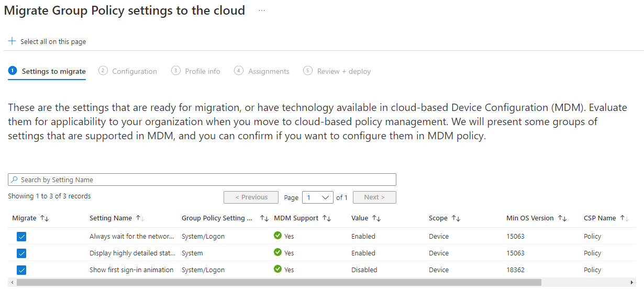Click 'System' in Display highly detailed row
The height and width of the screenshot is (290, 644).
[x=192, y=253]
